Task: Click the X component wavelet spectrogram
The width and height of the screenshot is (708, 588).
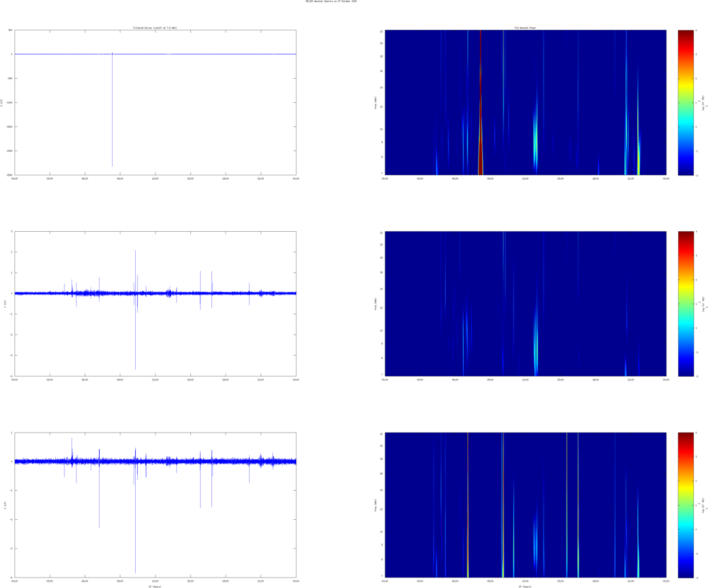Action: click(x=526, y=102)
